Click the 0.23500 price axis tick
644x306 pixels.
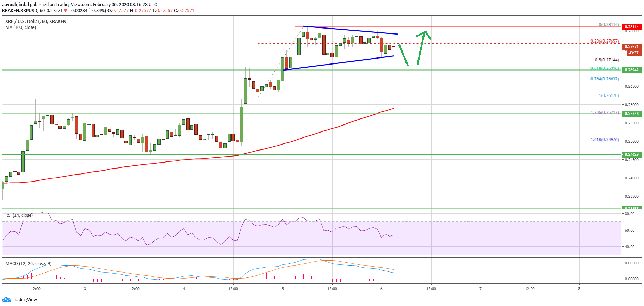click(x=632, y=196)
